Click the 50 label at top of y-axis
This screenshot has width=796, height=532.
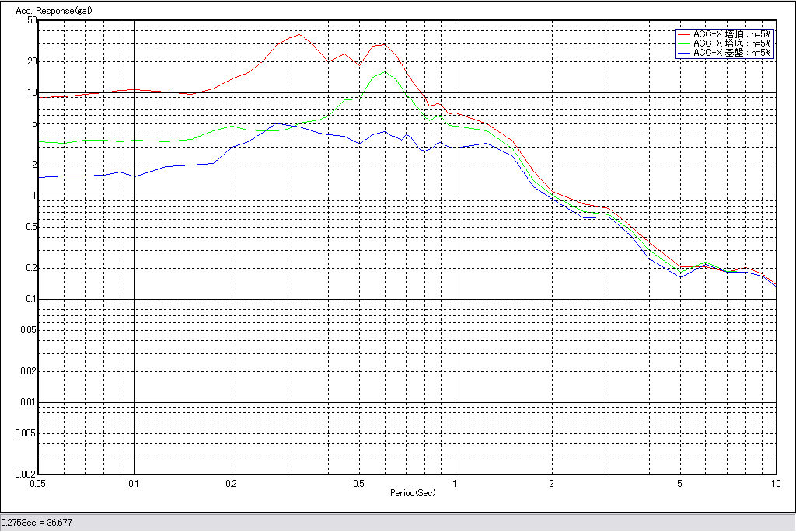click(x=32, y=21)
